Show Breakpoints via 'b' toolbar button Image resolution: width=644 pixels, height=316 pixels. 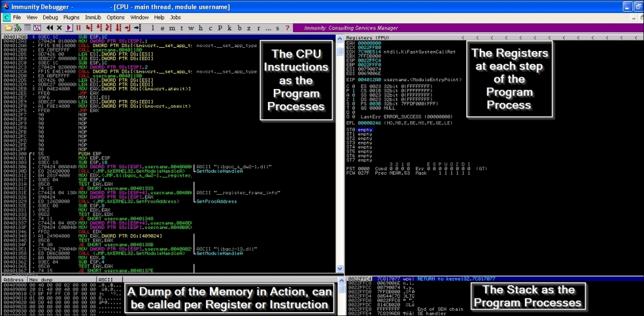[240, 28]
